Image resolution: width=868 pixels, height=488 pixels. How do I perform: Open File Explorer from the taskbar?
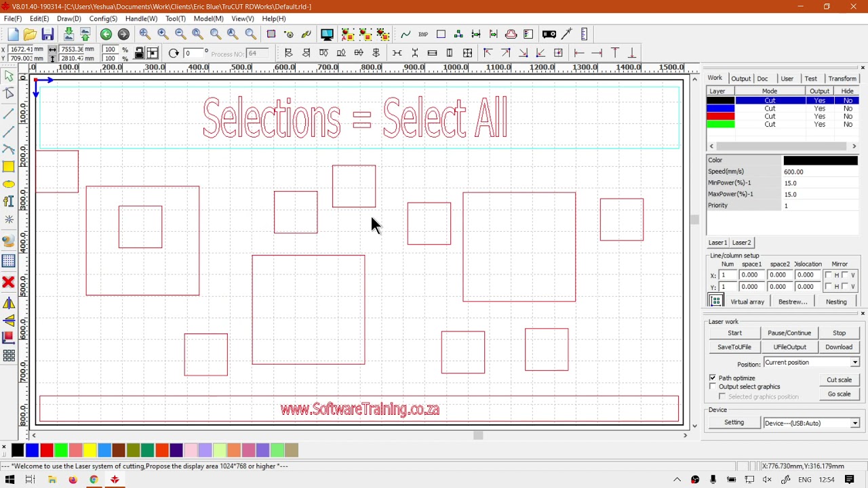pos(52,480)
